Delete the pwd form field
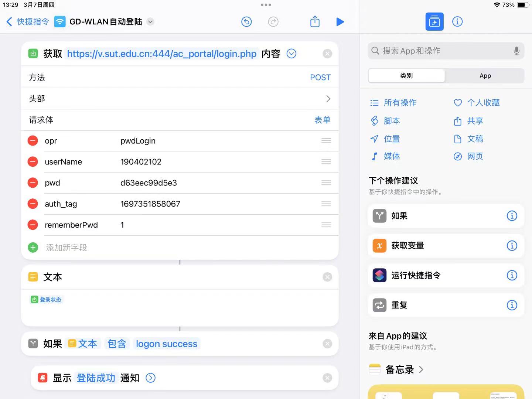Image resolution: width=532 pixels, height=399 pixels. [33, 183]
